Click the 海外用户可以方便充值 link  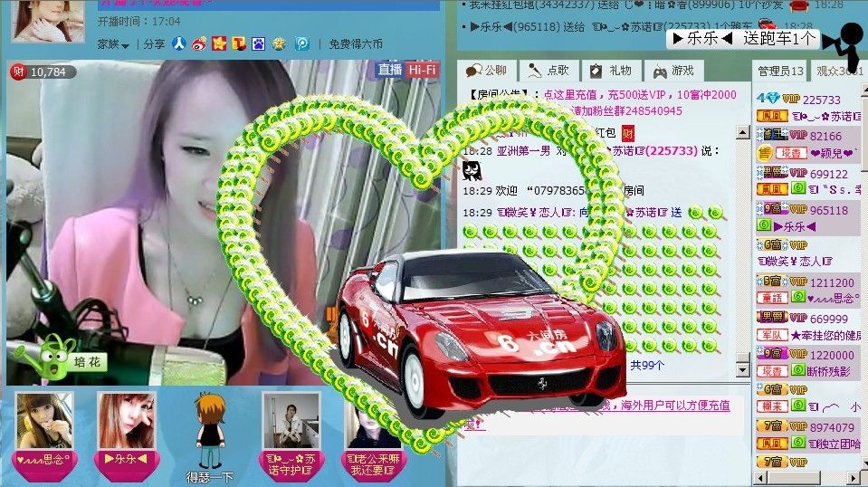[675, 406]
